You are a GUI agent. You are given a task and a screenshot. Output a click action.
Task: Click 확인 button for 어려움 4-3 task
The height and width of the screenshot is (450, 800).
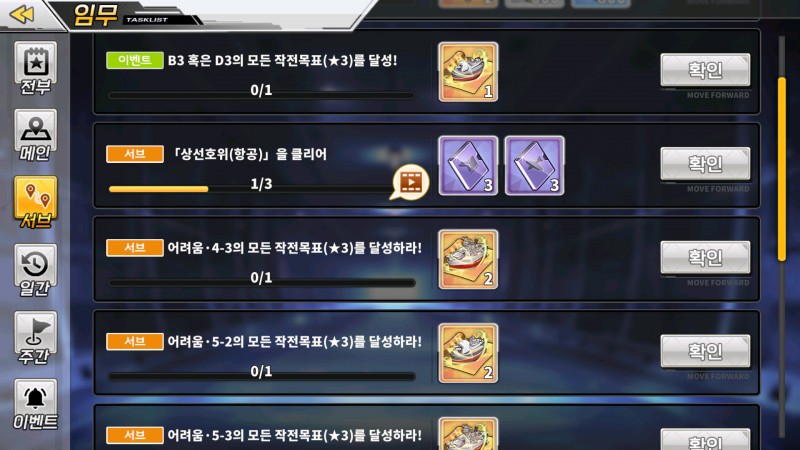coord(705,258)
